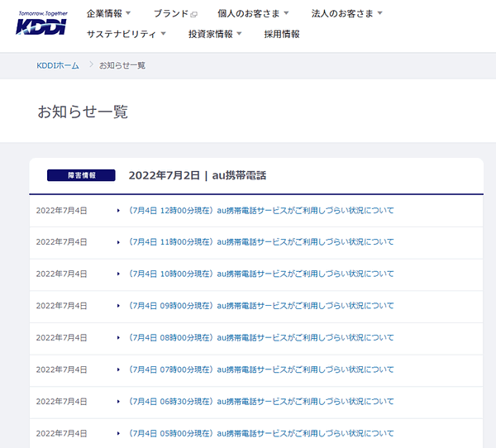Click heading 2022年7月2日 | au携帯電話
Viewport: 496px width, 448px height.
click(x=198, y=175)
